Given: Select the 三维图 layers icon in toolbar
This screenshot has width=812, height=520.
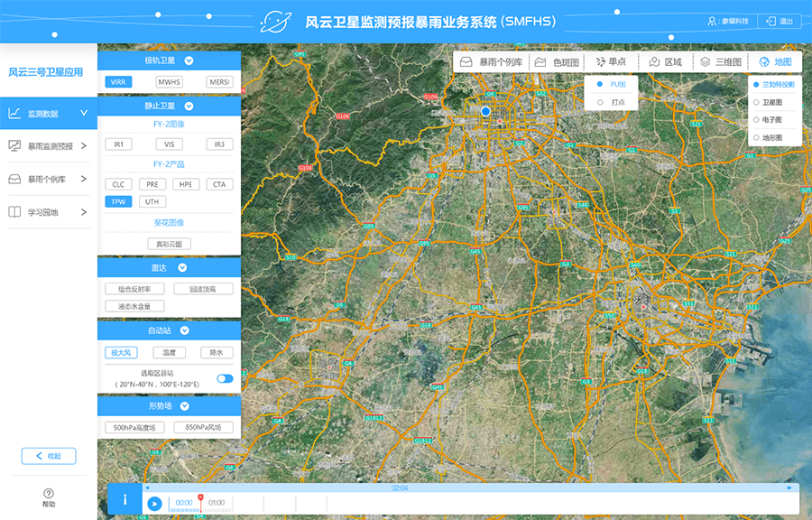Looking at the screenshot, I should point(705,62).
